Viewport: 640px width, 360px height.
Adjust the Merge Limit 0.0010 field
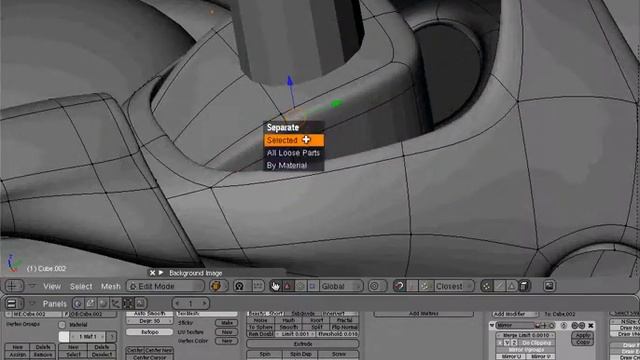click(x=526, y=335)
